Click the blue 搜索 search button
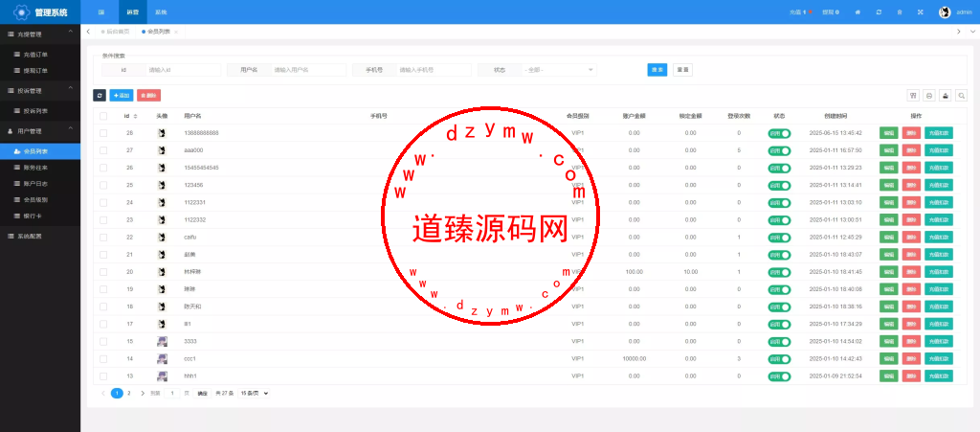This screenshot has width=980, height=432. (x=657, y=70)
